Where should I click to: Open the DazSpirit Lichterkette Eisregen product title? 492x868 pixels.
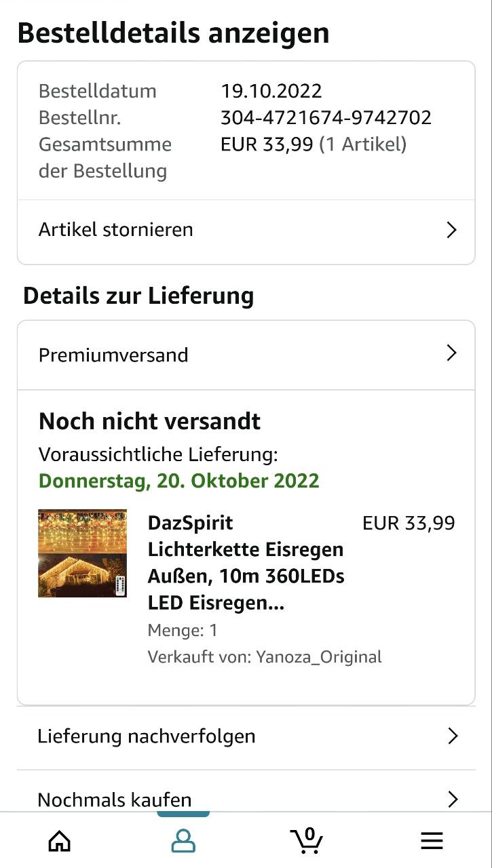246,563
